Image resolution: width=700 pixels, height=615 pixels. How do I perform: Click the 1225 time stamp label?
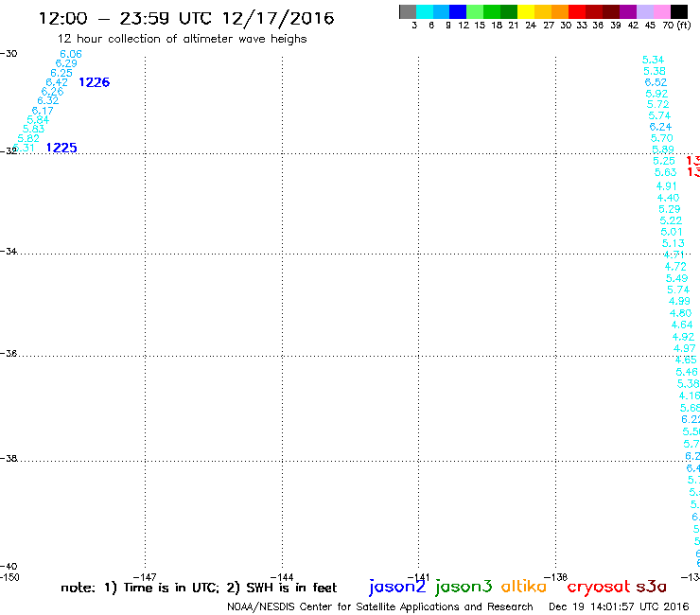pos(61,148)
